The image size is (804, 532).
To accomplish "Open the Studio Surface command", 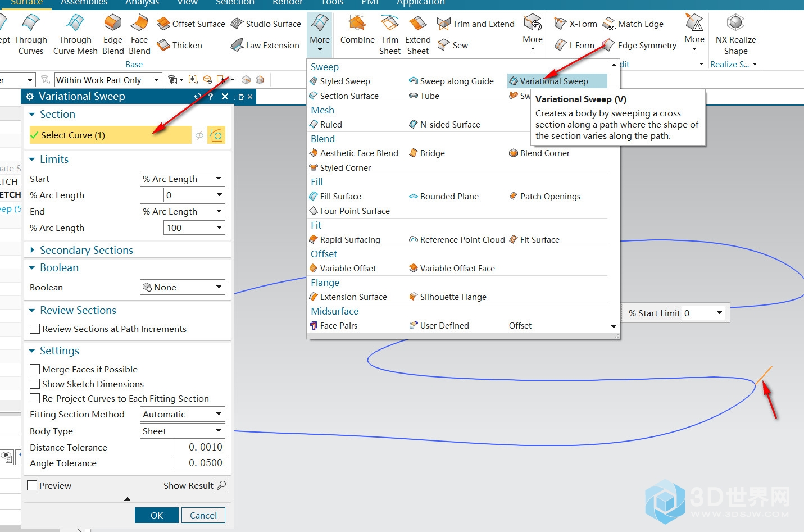I will coord(266,24).
